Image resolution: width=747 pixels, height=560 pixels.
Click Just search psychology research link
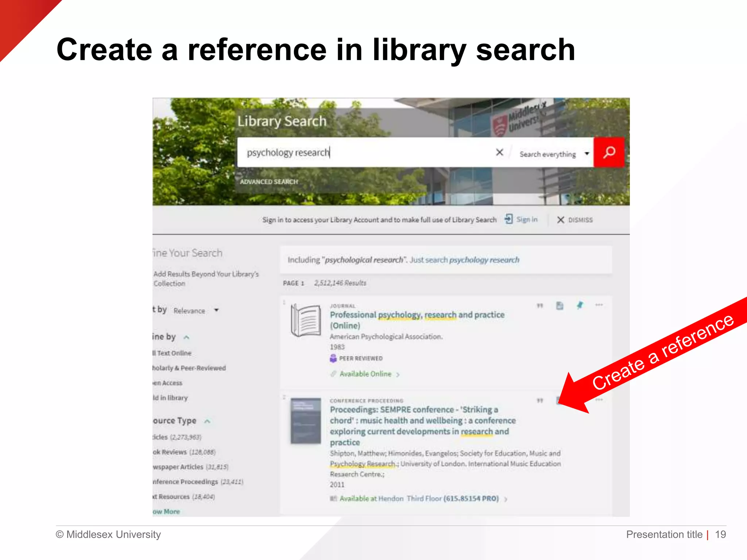click(x=464, y=260)
